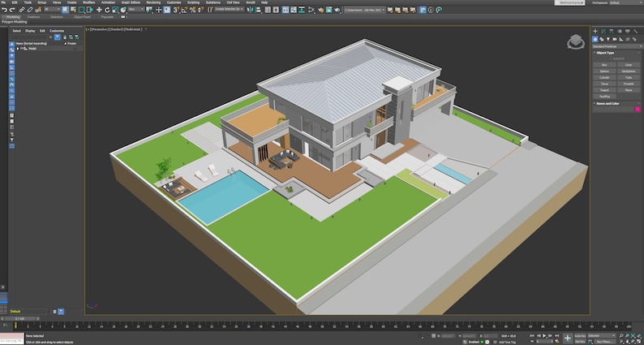
Task: Click the Align tool icon
Action: coord(258,10)
